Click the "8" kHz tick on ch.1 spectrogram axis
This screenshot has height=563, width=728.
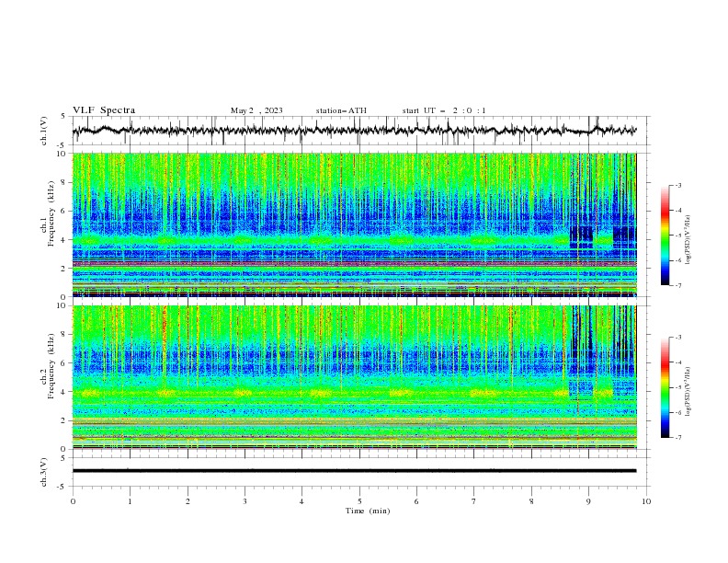[x=65, y=182]
